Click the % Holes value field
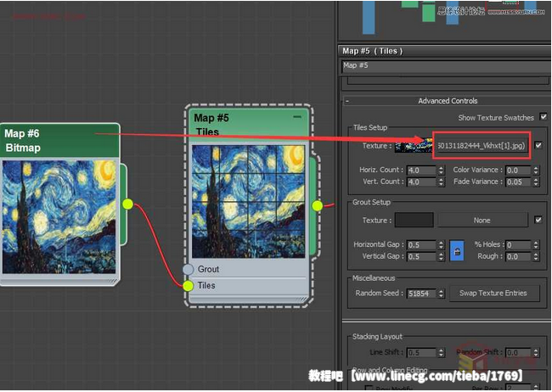Viewport: 552px width, 392px height. tap(519, 245)
